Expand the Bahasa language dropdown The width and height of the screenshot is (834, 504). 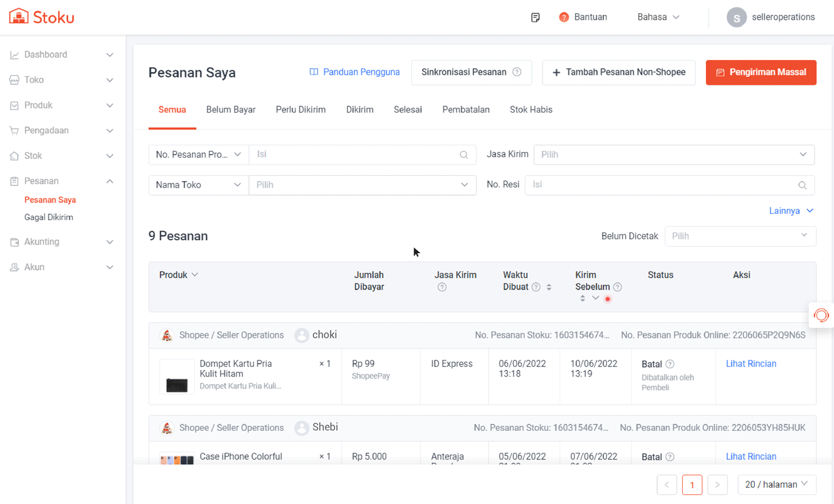click(658, 17)
